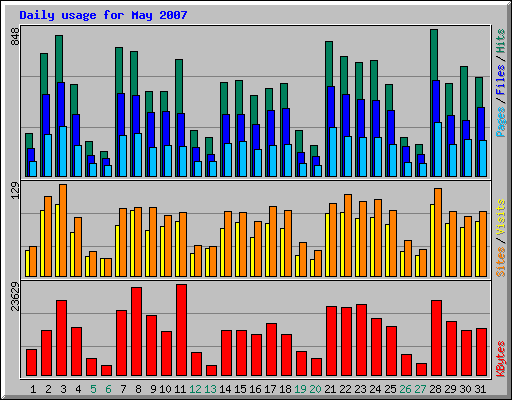Click the red KBytes bar for day 13

[211, 371]
